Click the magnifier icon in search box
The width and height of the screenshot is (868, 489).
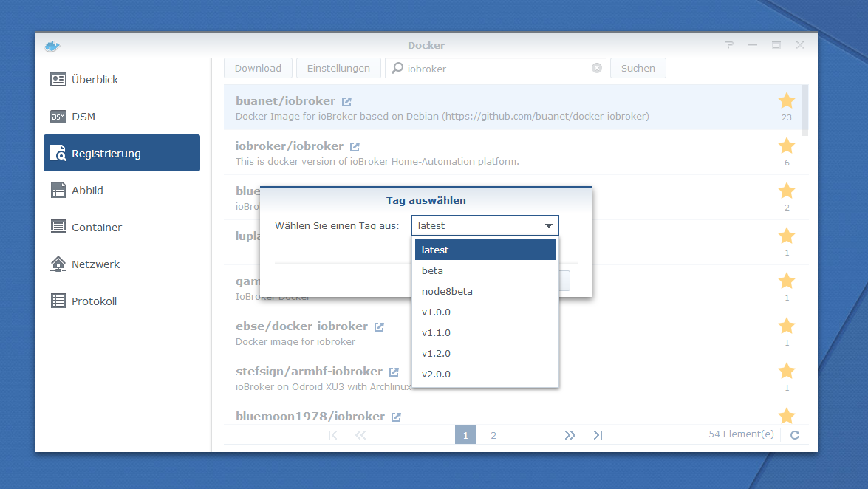[397, 68]
